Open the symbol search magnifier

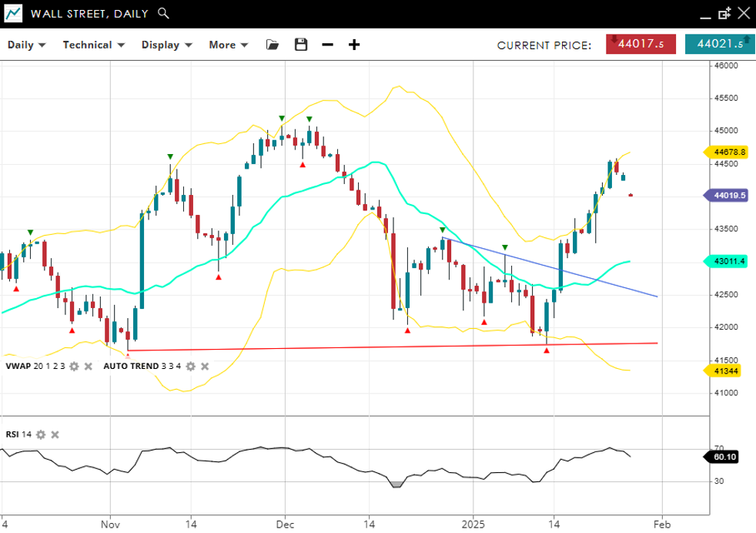162,13
